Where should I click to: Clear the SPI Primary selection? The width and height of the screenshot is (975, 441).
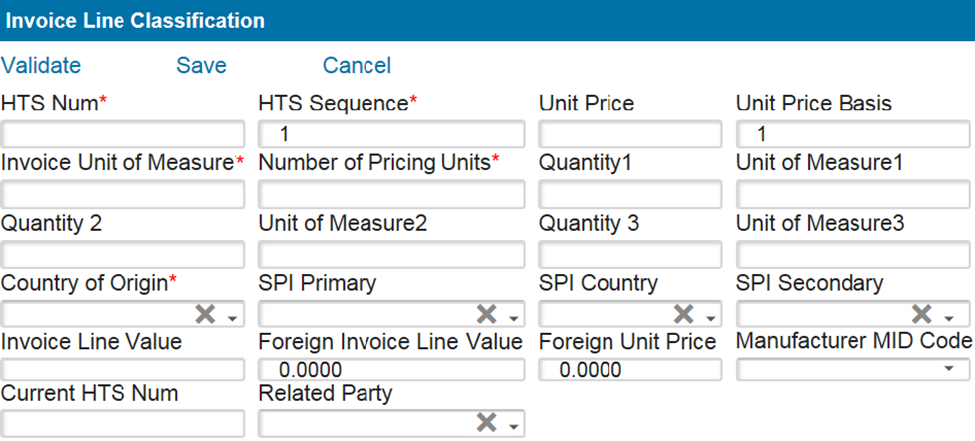486,315
